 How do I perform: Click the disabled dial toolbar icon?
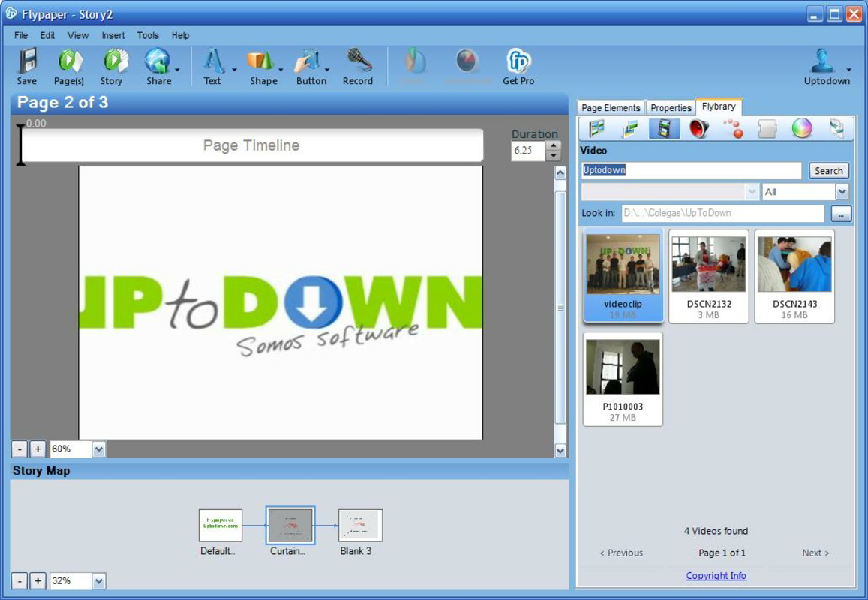coord(468,61)
